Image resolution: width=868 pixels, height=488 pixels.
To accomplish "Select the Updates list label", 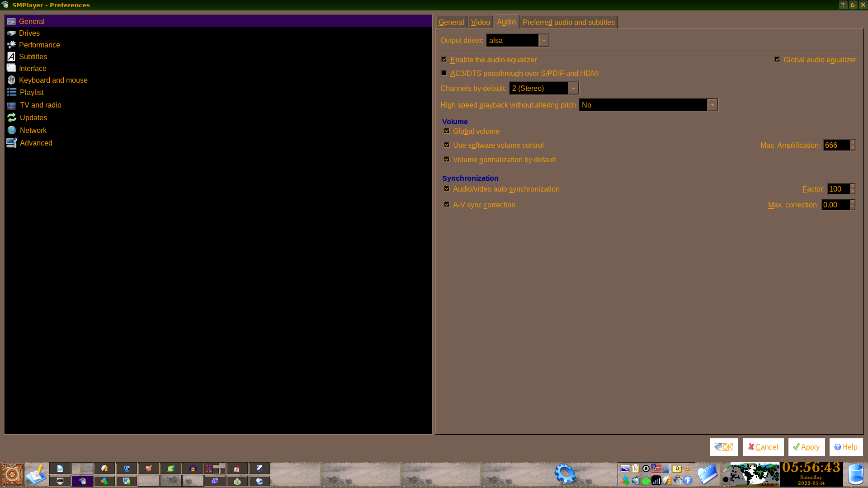I will click(33, 117).
